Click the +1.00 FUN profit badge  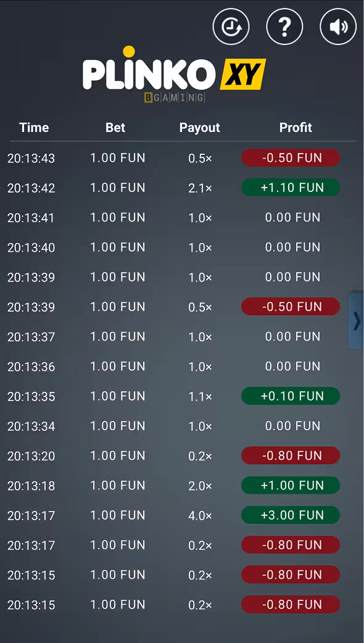[291, 485]
